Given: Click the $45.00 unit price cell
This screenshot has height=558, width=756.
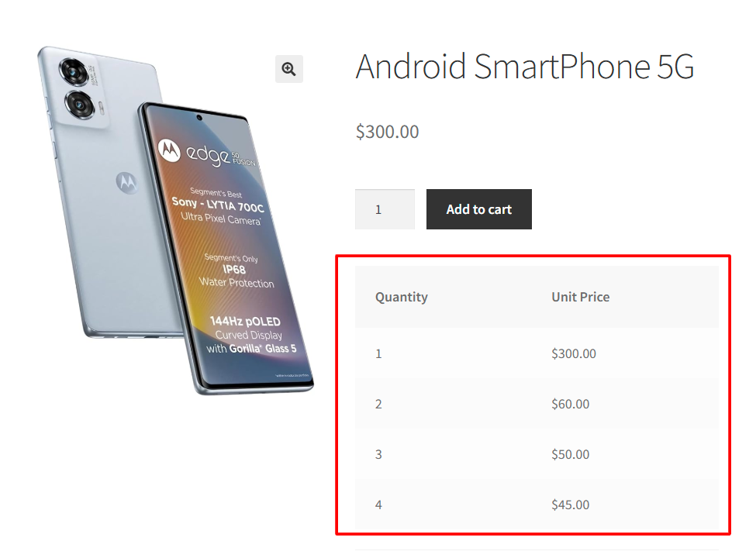Looking at the screenshot, I should tap(571, 505).
